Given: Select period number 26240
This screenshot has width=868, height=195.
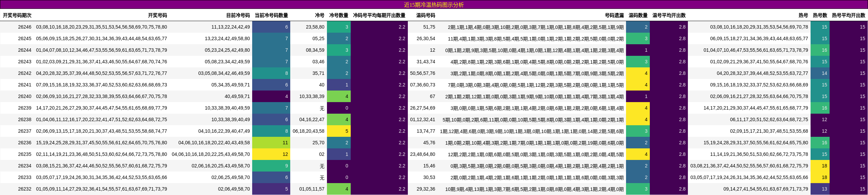Looking at the screenshot, I should coord(24,96).
